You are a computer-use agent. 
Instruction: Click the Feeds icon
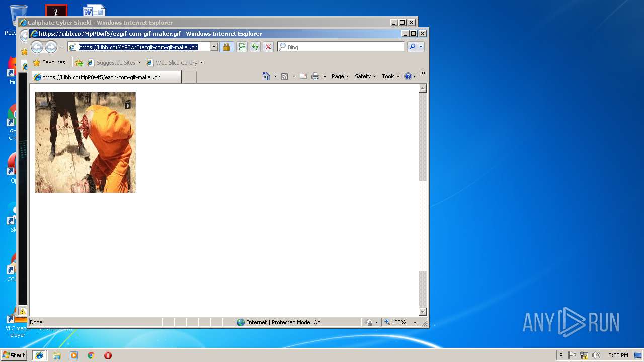tap(284, 76)
